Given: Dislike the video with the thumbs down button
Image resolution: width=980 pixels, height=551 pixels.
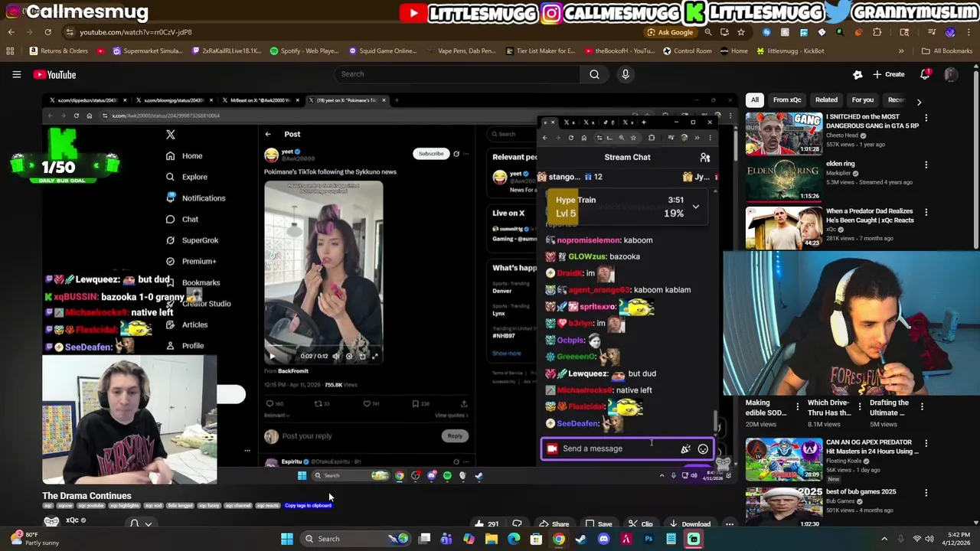Looking at the screenshot, I should 517,524.
